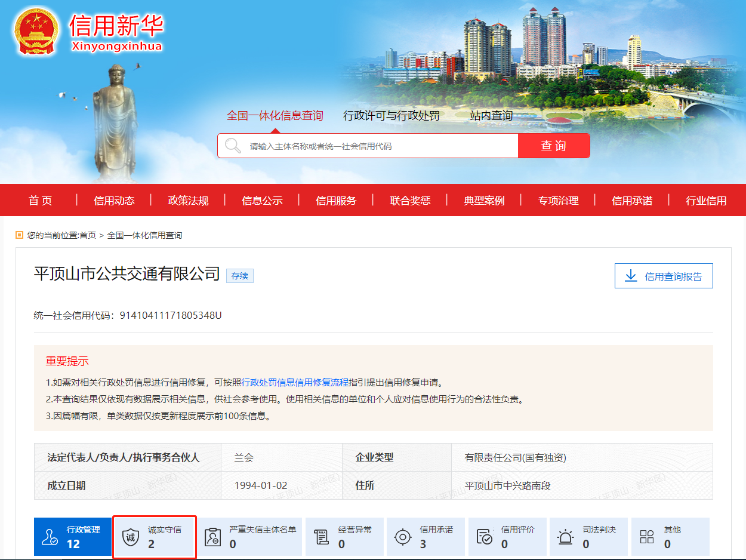Click the enterprise type 有限责任公司(国有独资)
The height and width of the screenshot is (560, 746).
point(516,458)
